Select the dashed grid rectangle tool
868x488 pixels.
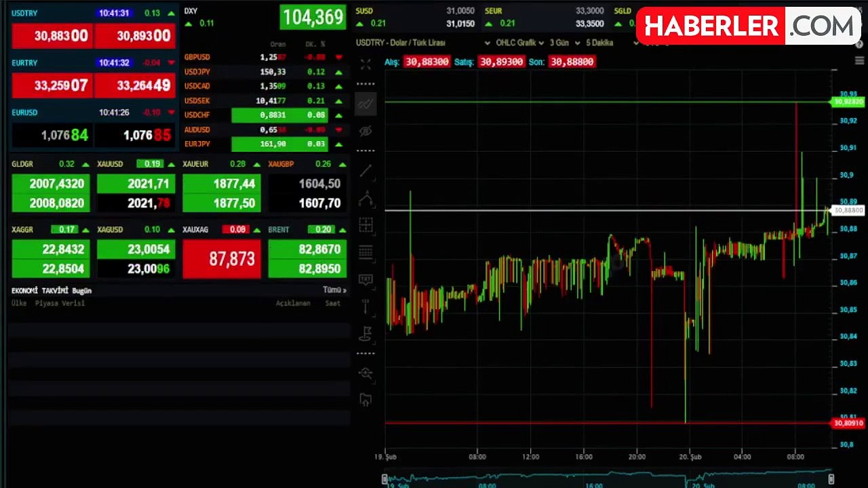pyautogui.click(x=366, y=226)
